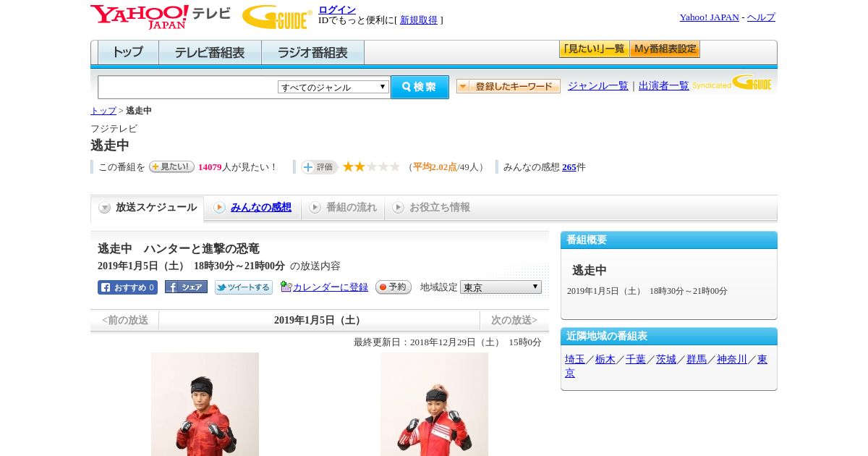Click the calendar icon beside カレンダーに登録
This screenshot has height=456, width=868.
pyautogui.click(x=286, y=287)
